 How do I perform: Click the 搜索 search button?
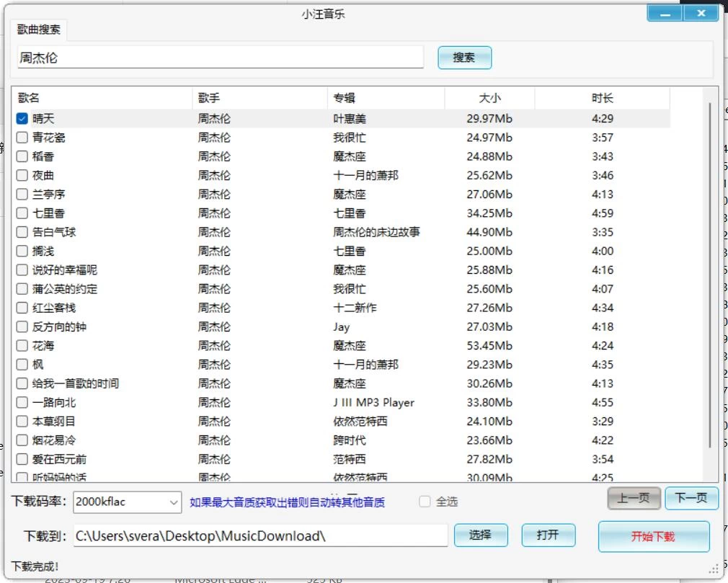pyautogui.click(x=464, y=58)
